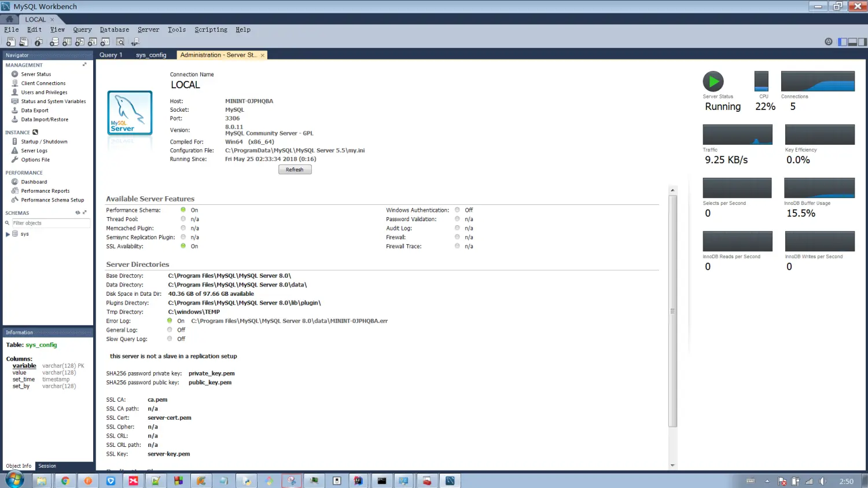Open performance Dashboard
The image size is (868, 488).
(x=34, y=182)
